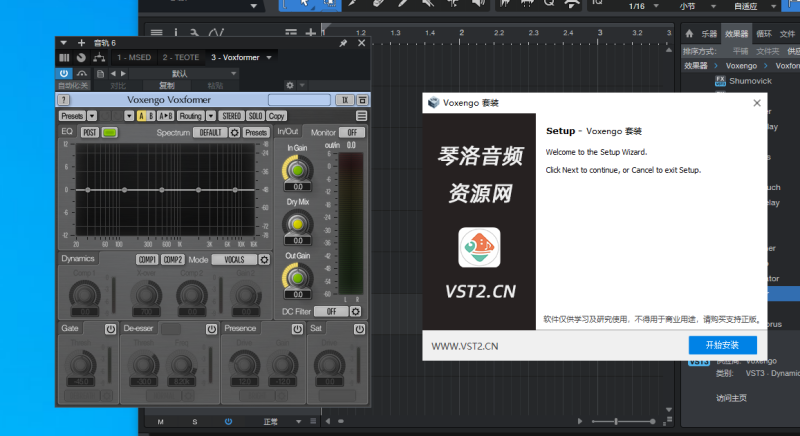Open dropdown arrow next to Routing button
The image size is (800, 436).
click(x=211, y=116)
